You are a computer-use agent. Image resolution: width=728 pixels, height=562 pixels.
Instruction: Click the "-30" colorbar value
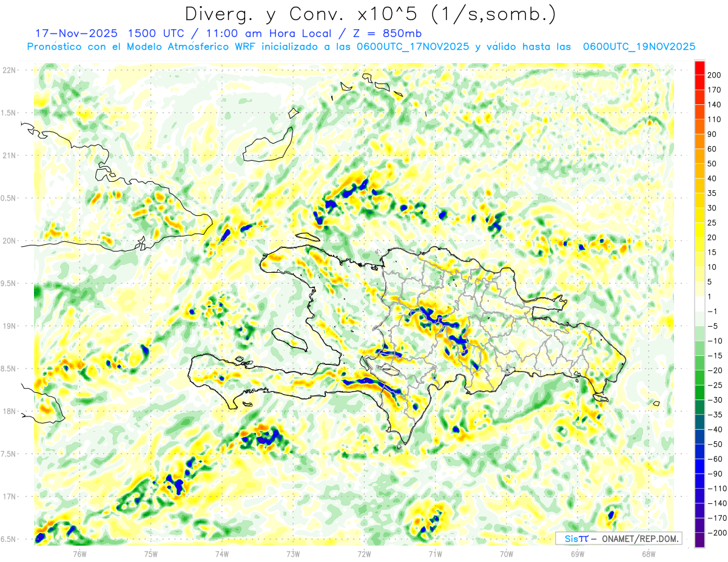716,400
